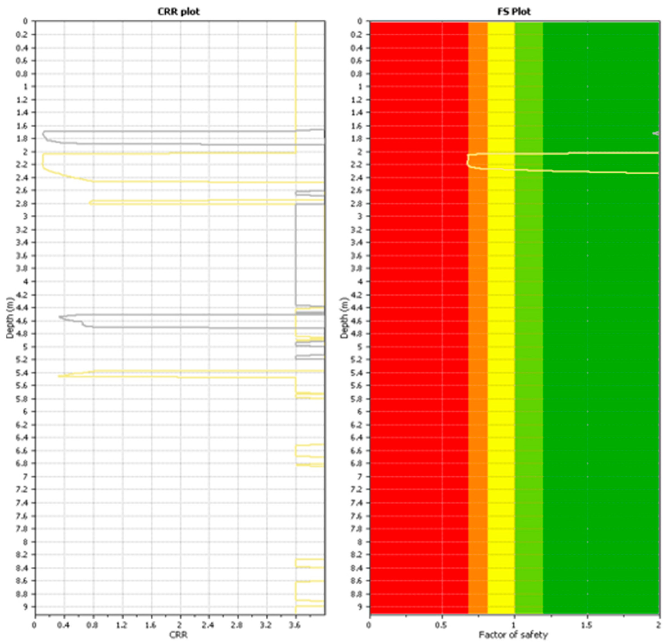Image resolution: width=666 pixels, height=644 pixels.
Task: Click the 1.5 tick on Factor of safety axis
Action: 587,625
